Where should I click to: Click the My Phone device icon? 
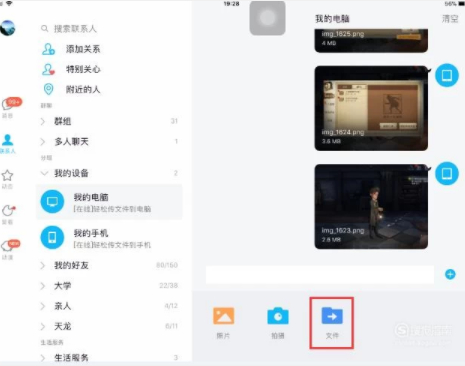pyautogui.click(x=52, y=238)
